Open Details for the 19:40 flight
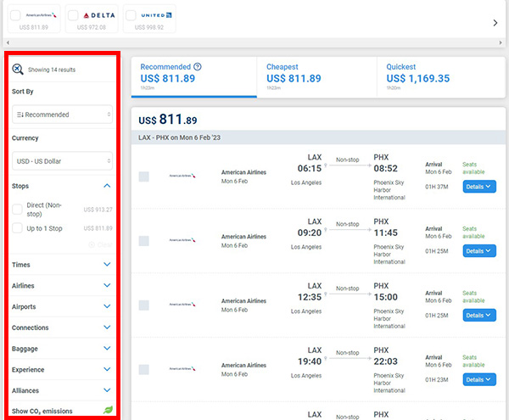 click(x=479, y=379)
